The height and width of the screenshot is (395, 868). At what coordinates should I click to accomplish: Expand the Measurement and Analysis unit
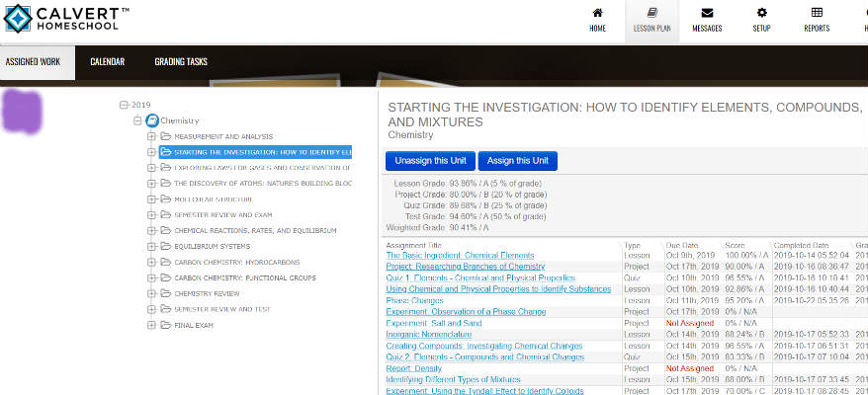151,136
